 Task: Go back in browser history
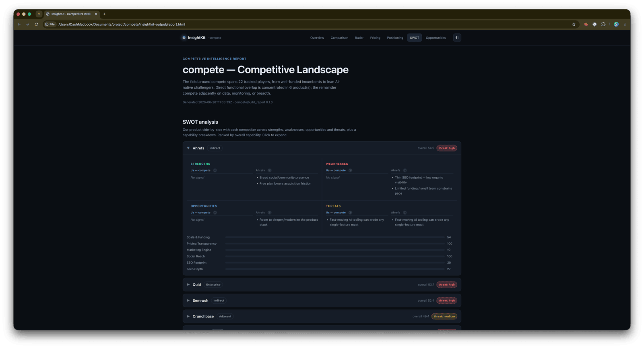click(19, 25)
